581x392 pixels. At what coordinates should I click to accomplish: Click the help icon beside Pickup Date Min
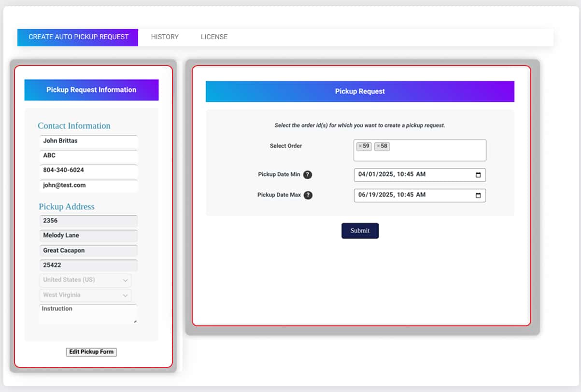pos(308,175)
